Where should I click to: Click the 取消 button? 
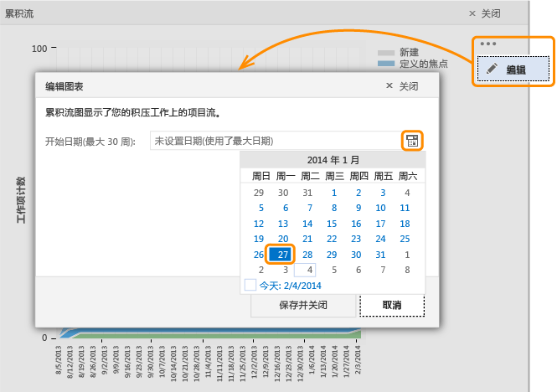[392, 305]
